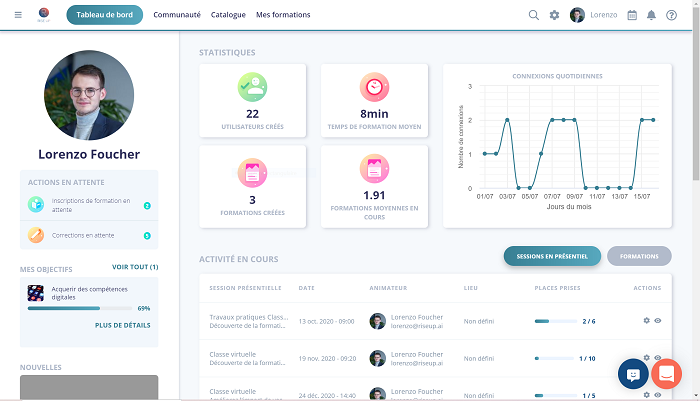Image resolution: width=700 pixels, height=401 pixels.
Task: Click the search magnifier icon
Action: click(x=534, y=15)
